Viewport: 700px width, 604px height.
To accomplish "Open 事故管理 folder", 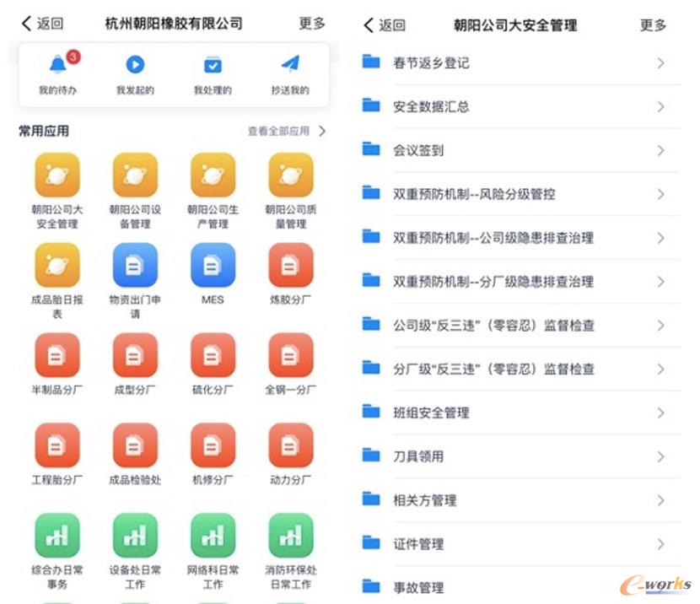I will pyautogui.click(x=520, y=587).
